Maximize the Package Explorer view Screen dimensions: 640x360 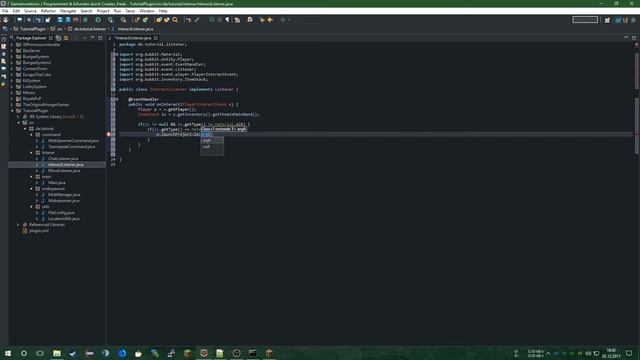click(100, 38)
